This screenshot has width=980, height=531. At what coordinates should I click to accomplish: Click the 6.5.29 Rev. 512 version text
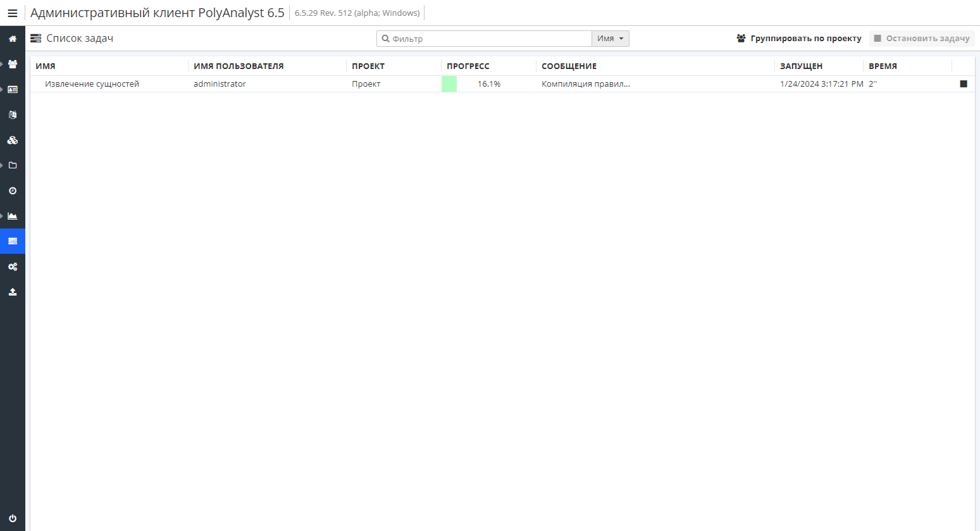(x=357, y=13)
